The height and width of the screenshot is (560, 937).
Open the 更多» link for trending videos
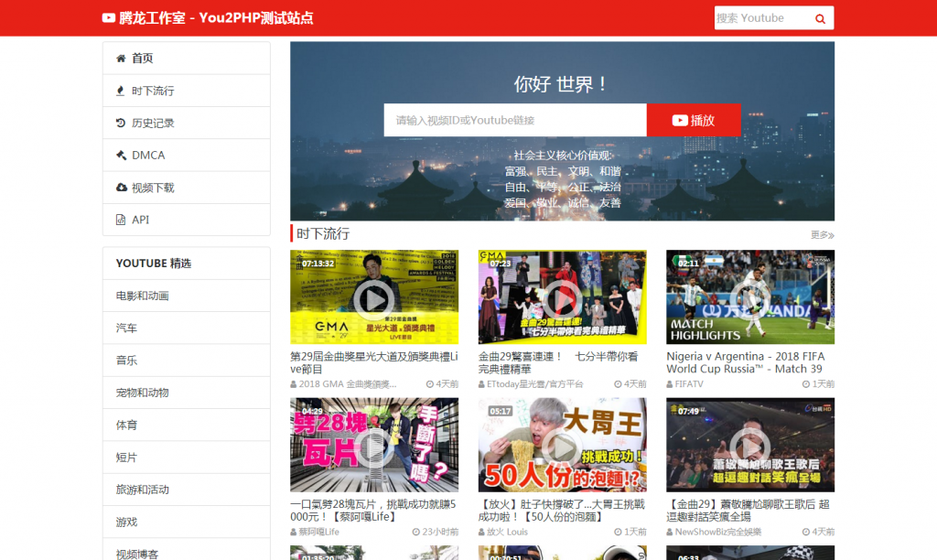pyautogui.click(x=821, y=234)
